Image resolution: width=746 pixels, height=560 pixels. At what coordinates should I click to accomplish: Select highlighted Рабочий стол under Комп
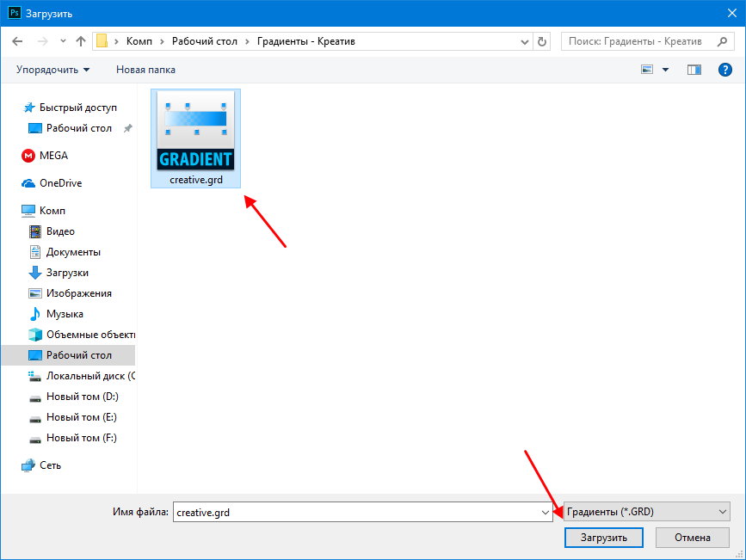pos(69,355)
